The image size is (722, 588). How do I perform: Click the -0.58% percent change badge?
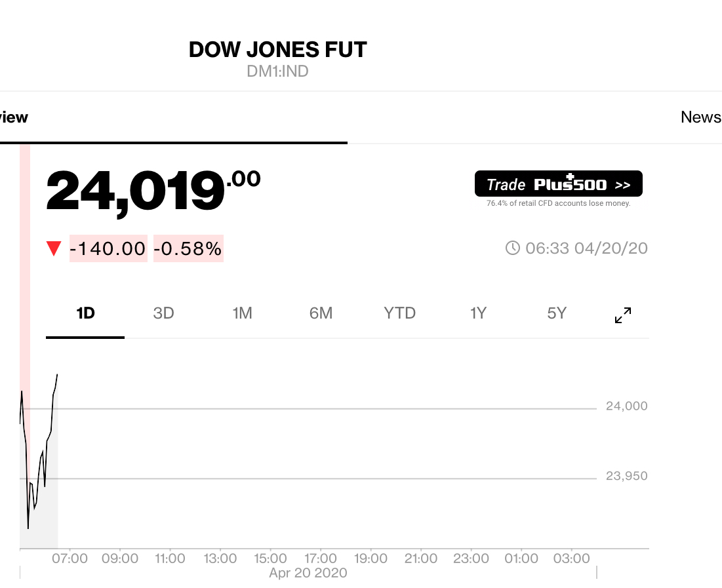point(188,248)
